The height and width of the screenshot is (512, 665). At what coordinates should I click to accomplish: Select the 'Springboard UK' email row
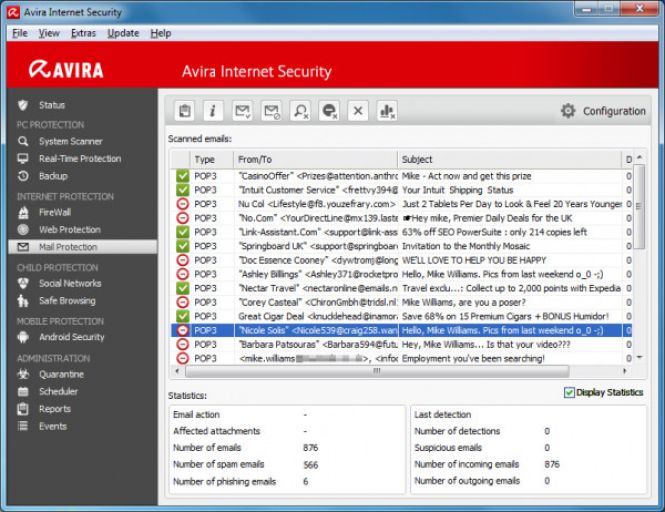pyautogui.click(x=401, y=246)
